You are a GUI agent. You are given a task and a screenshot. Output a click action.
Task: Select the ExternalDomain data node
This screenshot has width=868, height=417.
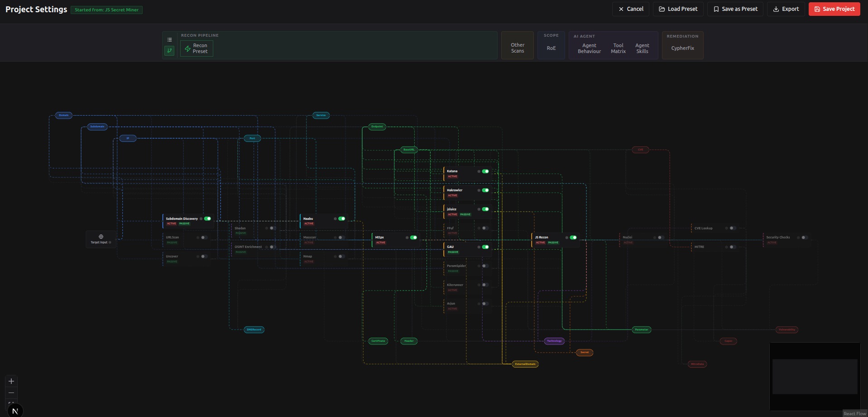[525, 364]
